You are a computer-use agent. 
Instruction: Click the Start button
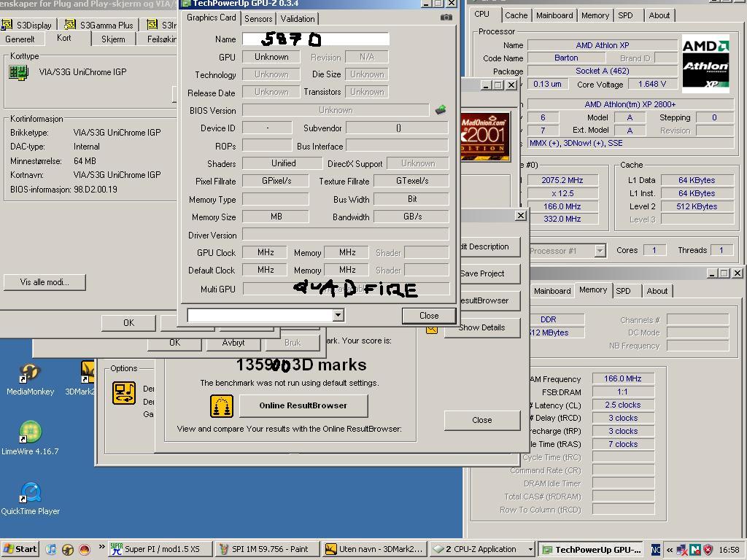click(19, 550)
